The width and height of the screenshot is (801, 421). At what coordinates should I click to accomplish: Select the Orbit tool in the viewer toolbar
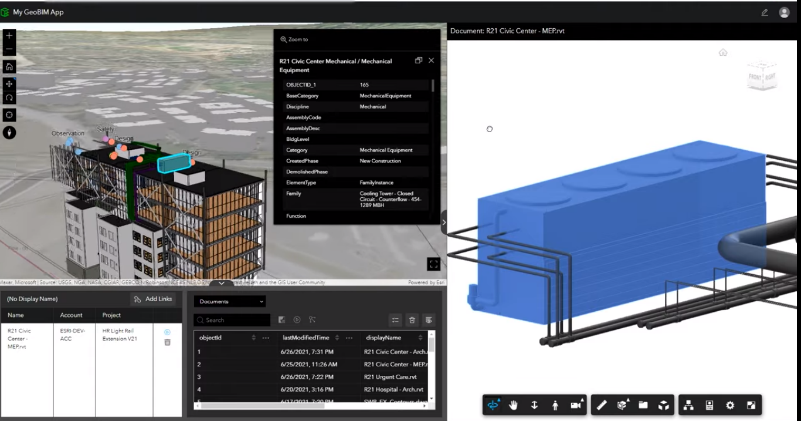tap(493, 405)
